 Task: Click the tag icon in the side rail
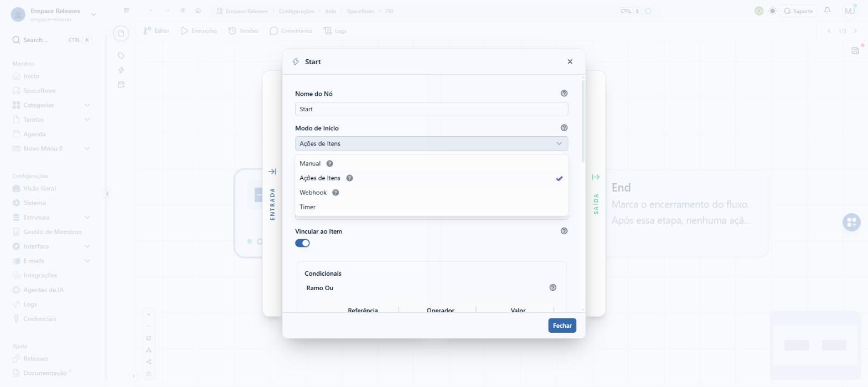click(x=121, y=55)
